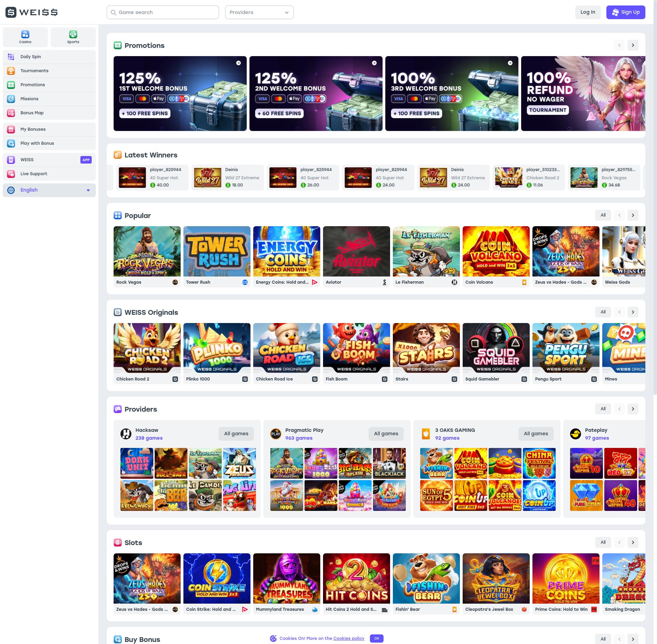Open Live Support

[11, 173]
